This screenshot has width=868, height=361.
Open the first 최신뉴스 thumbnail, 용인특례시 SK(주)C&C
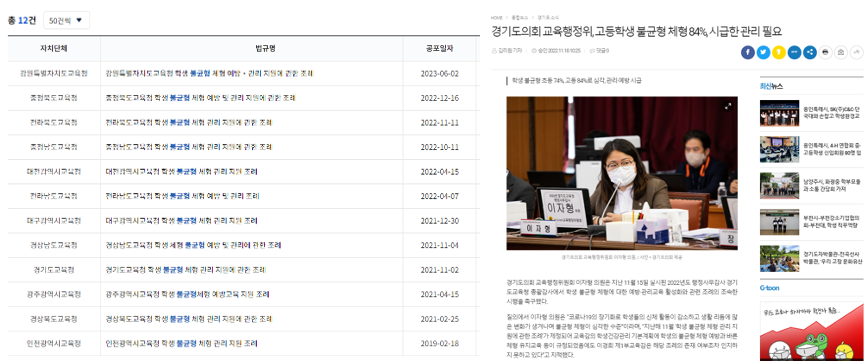click(x=779, y=113)
